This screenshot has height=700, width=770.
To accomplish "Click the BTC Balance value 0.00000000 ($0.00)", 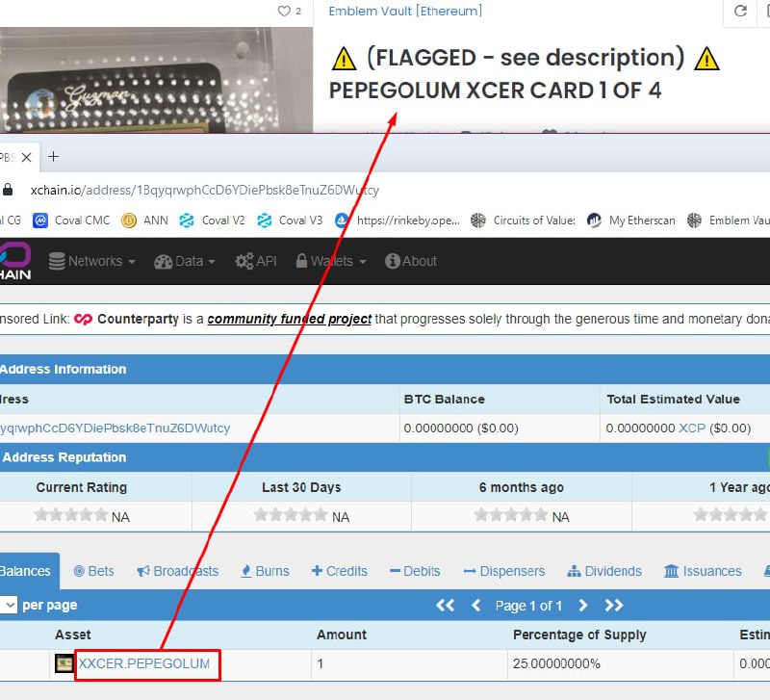I will click(461, 428).
